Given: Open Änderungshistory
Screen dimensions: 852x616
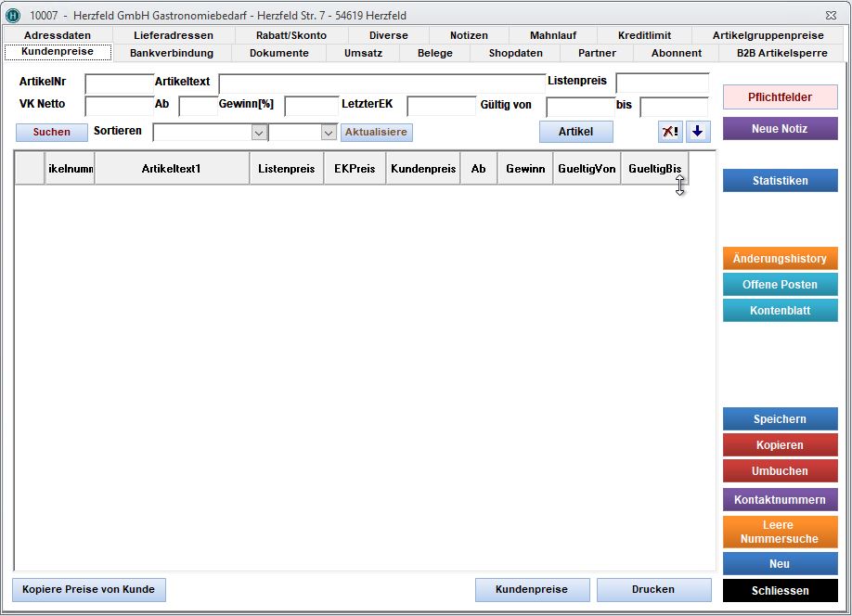Looking at the screenshot, I should tap(780, 259).
